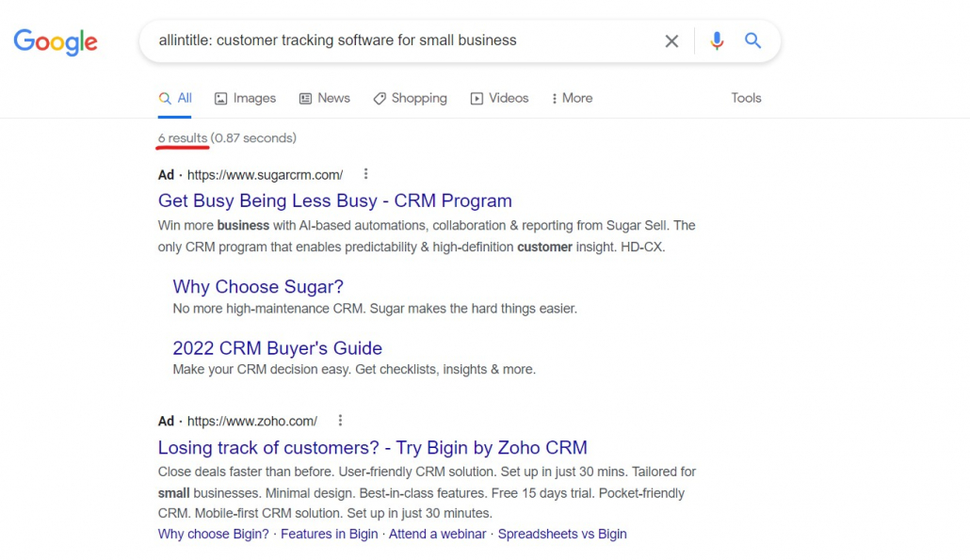970x560 pixels.
Task: Follow the Spreadsheets vs Bigin sitelink
Action: [x=562, y=534]
